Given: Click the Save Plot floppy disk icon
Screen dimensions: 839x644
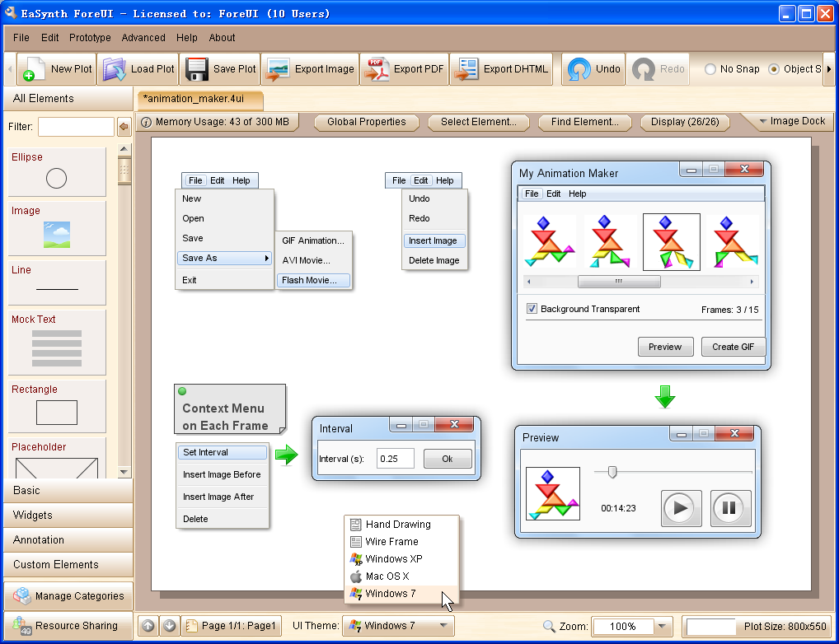Looking at the screenshot, I should [x=196, y=69].
